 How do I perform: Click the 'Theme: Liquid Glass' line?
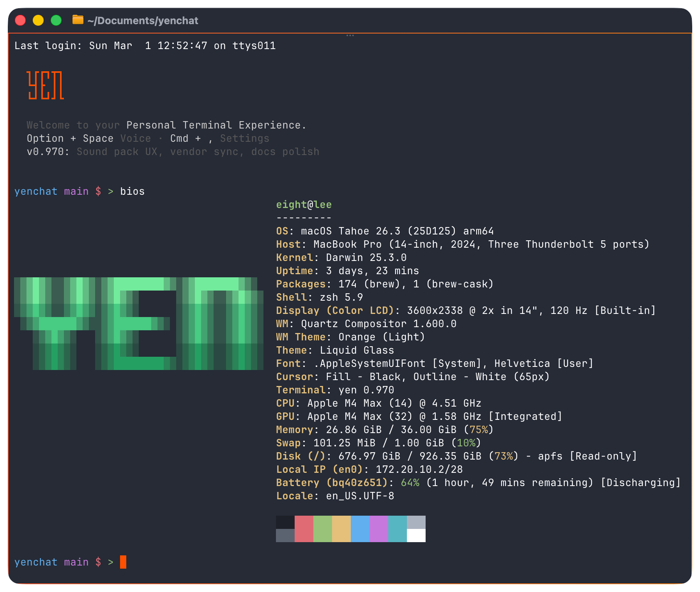(335, 350)
